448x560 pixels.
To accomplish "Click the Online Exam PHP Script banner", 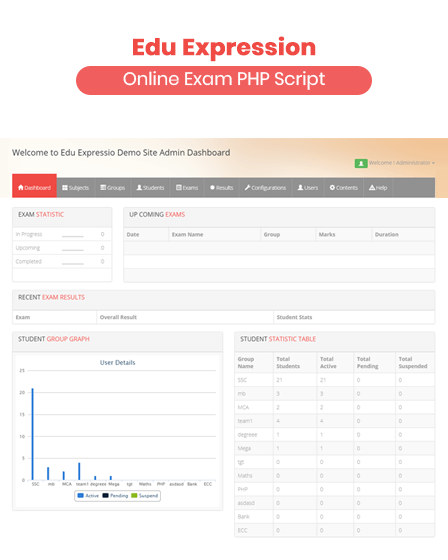I will point(224,80).
